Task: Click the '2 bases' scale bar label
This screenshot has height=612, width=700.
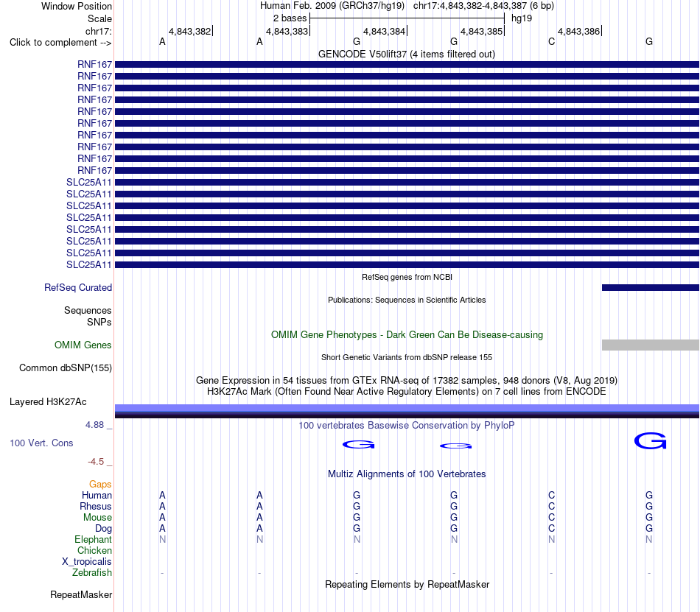Action: point(290,18)
